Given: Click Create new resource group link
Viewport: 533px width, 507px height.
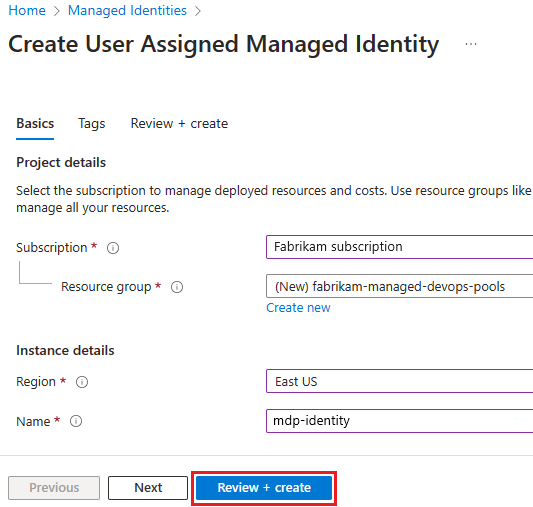Looking at the screenshot, I should point(298,308).
